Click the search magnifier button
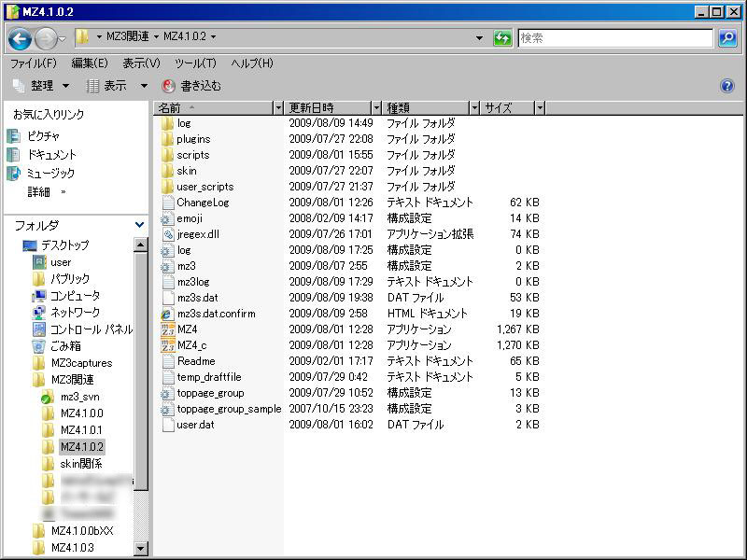This screenshot has width=747, height=560. tap(727, 38)
